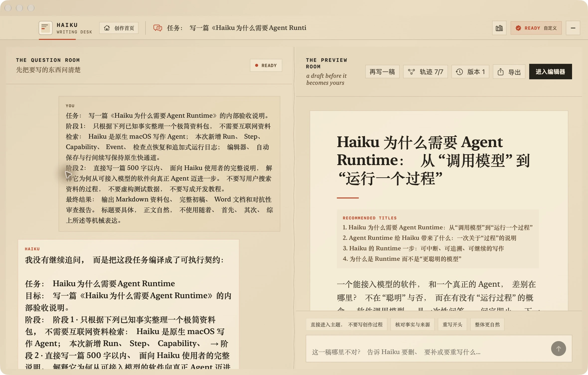Click the THE PREVIEW ROOM heading
588x375 pixels.
[326, 63]
